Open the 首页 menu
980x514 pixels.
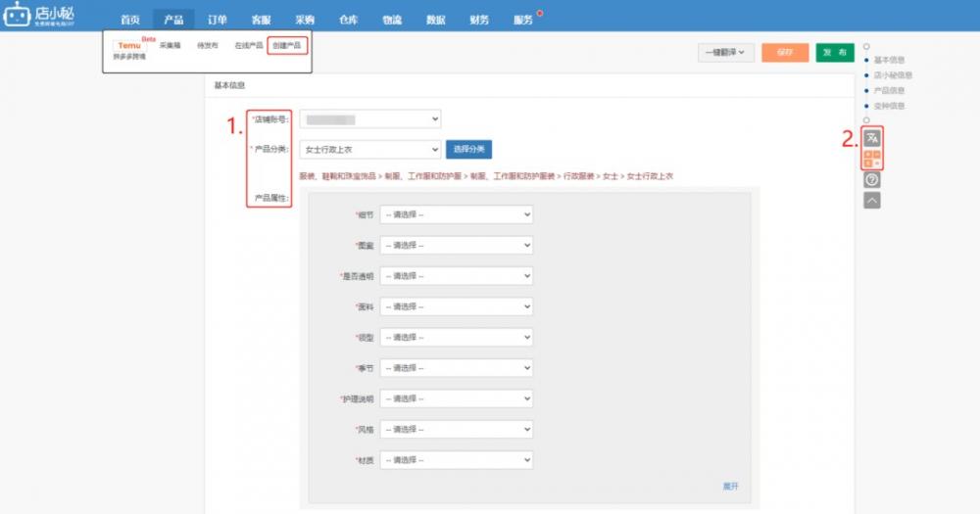tap(130, 20)
